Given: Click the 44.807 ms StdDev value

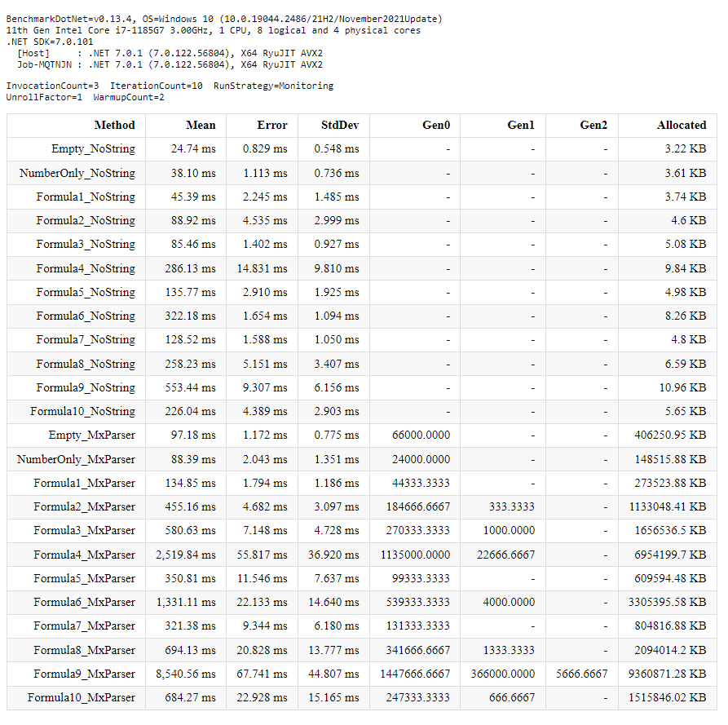Looking at the screenshot, I should point(333,674).
